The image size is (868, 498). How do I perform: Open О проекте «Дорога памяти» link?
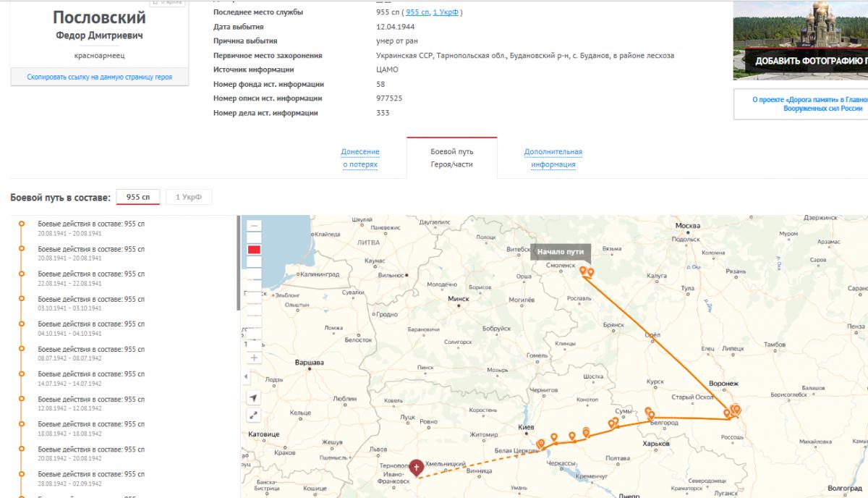point(809,104)
